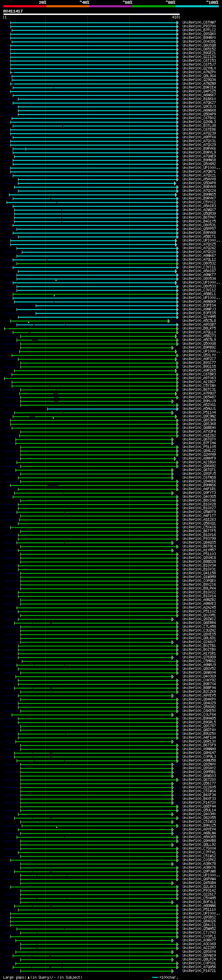Click the orange ~40% identity legend segment
The height and width of the screenshot is (980, 222).
[68, 6]
